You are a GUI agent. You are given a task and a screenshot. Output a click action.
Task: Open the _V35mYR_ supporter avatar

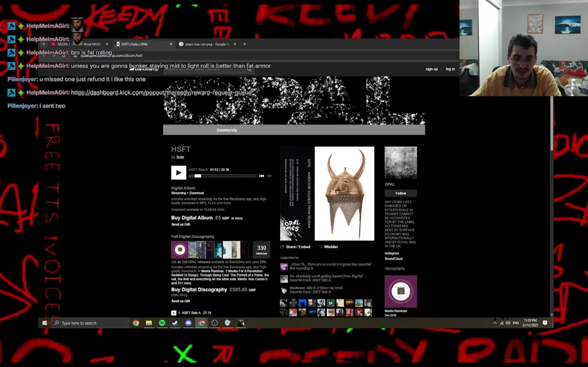point(284,267)
